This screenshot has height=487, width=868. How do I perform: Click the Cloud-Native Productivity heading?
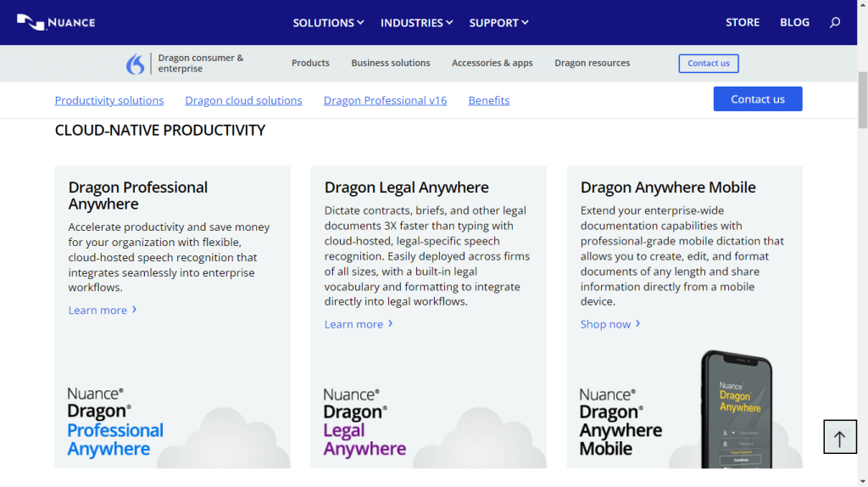pyautogui.click(x=160, y=130)
